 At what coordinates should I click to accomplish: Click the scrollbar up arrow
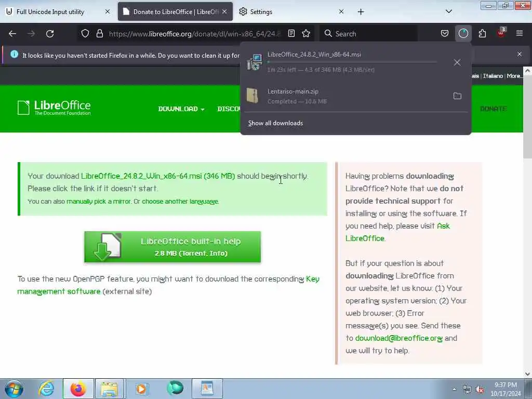(527, 71)
